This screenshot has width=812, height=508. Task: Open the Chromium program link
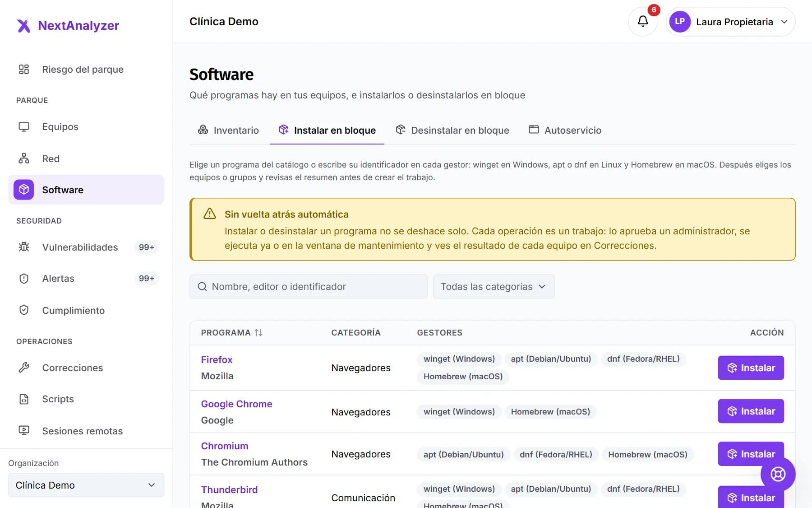click(x=225, y=446)
